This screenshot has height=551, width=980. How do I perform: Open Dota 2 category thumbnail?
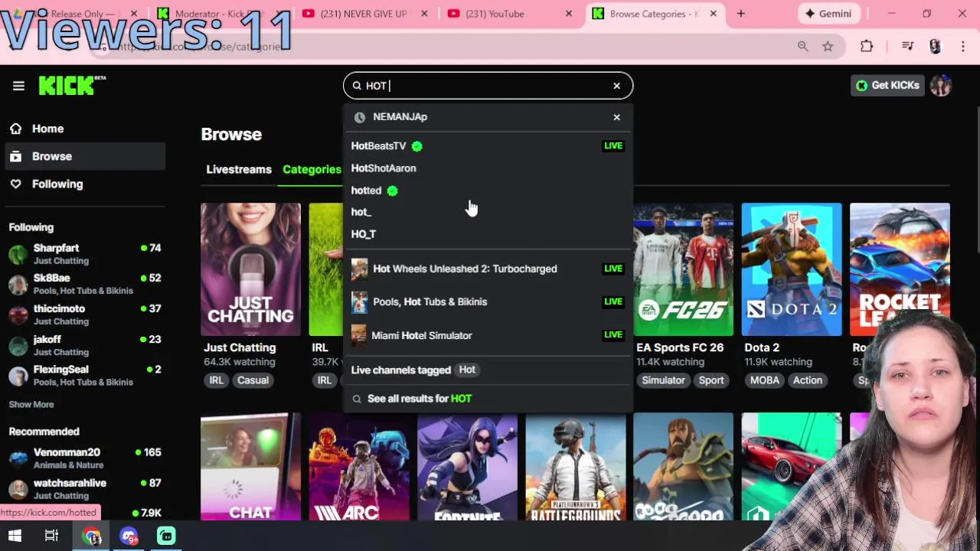point(791,269)
